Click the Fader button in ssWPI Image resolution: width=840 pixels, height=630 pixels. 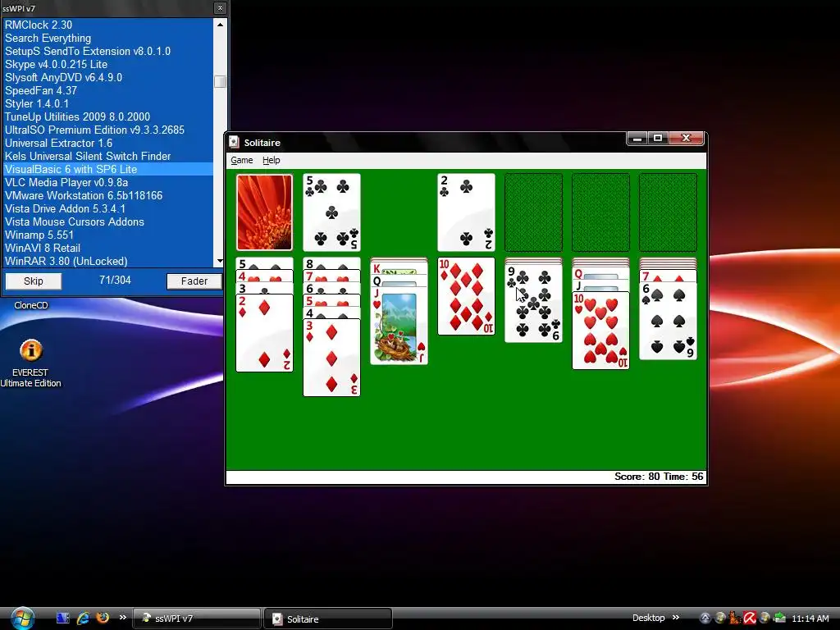click(194, 281)
